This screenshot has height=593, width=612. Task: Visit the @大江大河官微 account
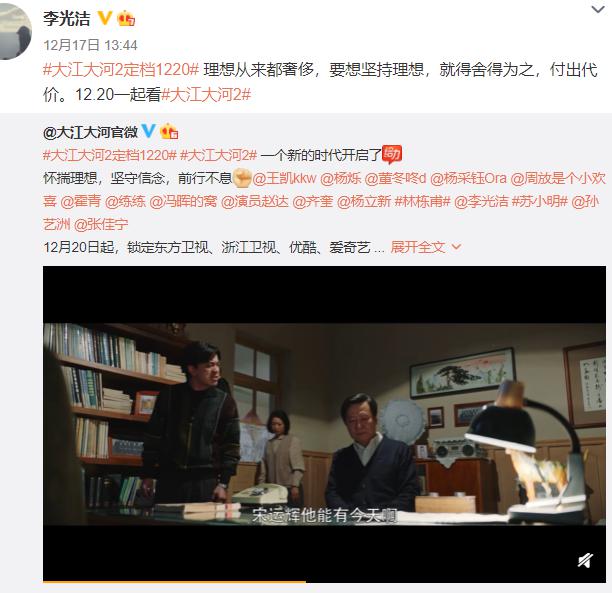[x=90, y=132]
